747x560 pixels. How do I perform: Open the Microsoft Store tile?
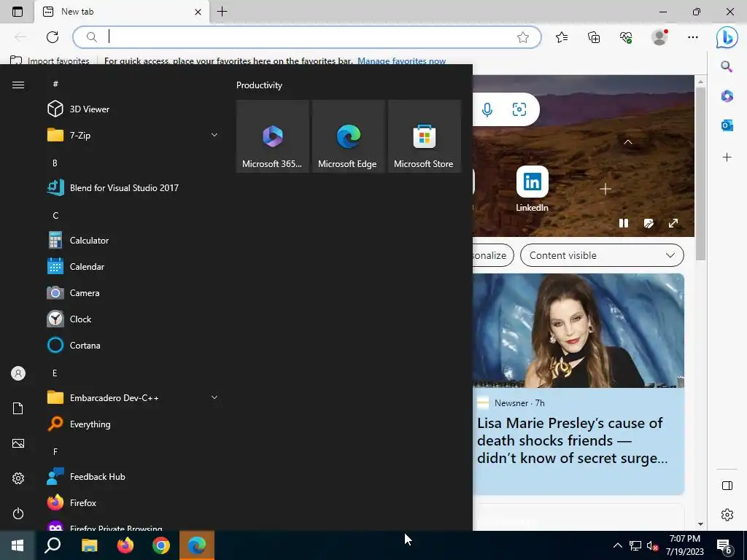pos(425,136)
